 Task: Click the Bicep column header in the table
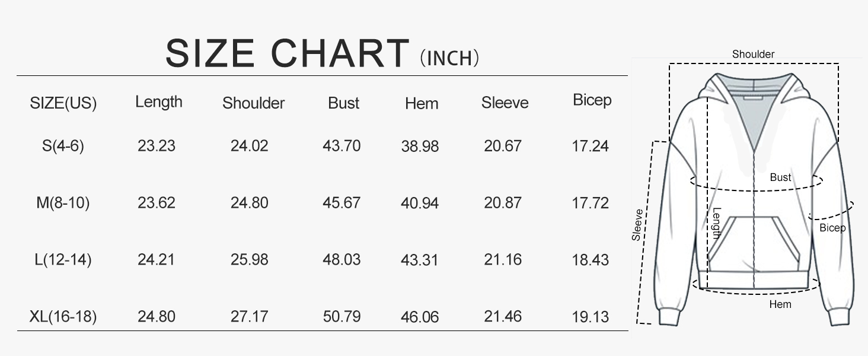pos(592,100)
